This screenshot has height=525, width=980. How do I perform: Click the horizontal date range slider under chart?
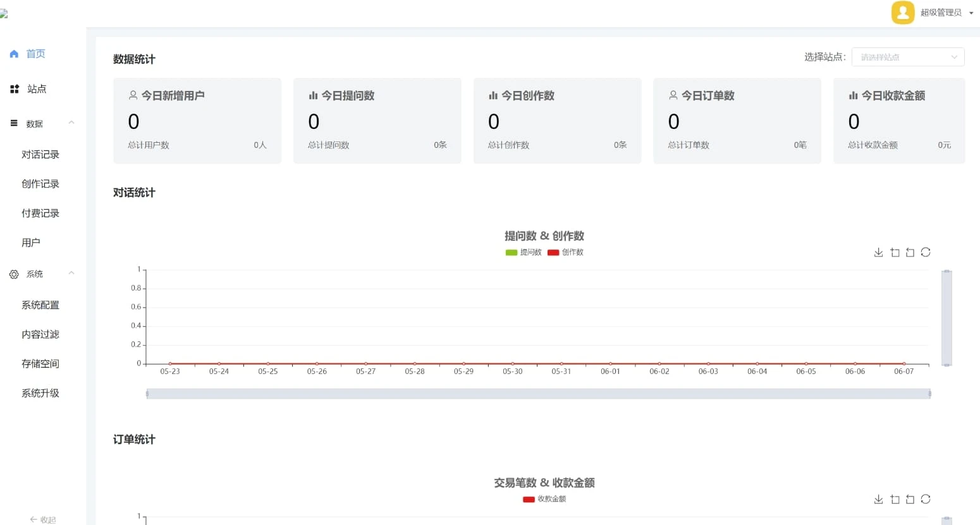coord(538,394)
